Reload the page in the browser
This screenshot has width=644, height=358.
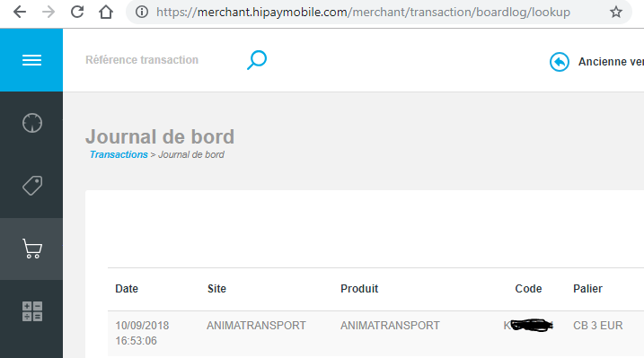click(77, 12)
